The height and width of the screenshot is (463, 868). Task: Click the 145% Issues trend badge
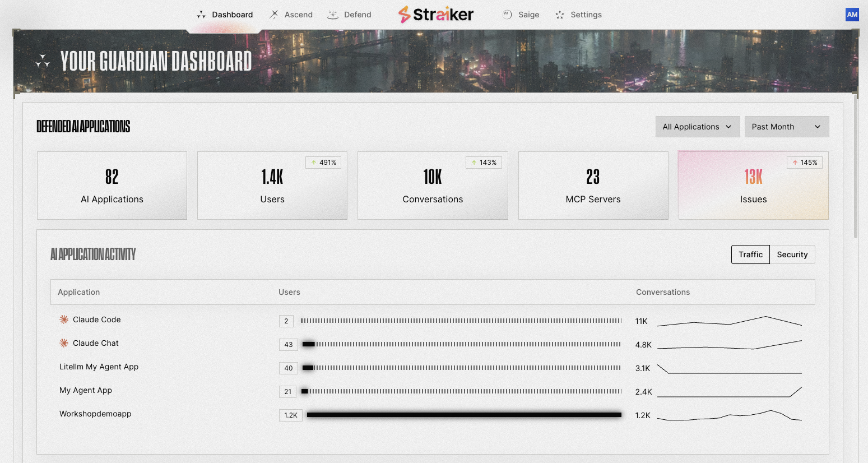click(805, 163)
